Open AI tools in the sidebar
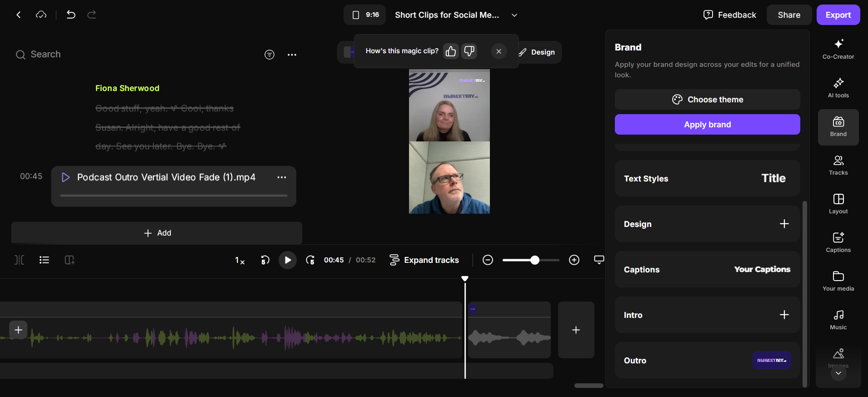 click(838, 88)
